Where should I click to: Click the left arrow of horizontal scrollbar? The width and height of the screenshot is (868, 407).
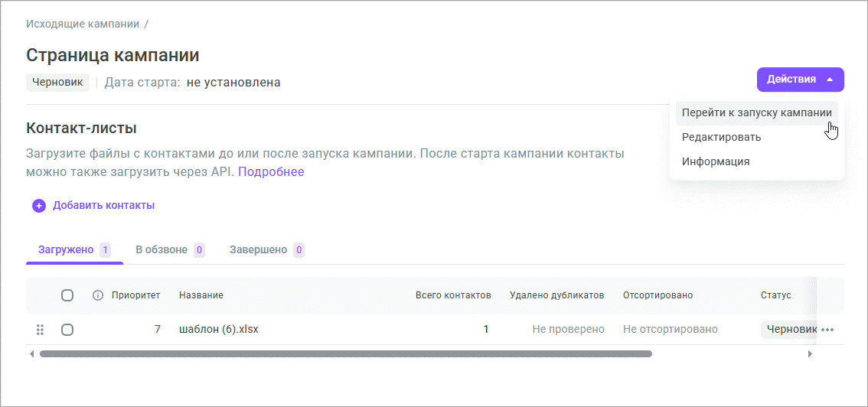click(x=31, y=354)
